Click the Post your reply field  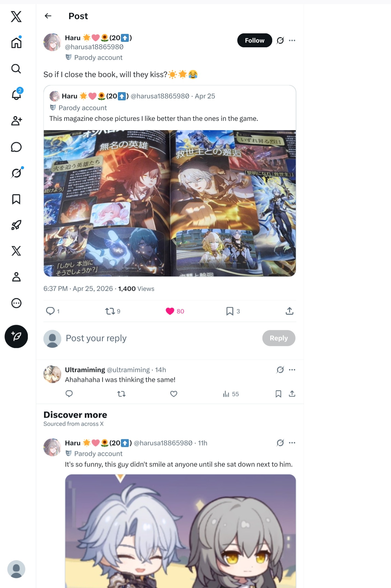[161, 338]
